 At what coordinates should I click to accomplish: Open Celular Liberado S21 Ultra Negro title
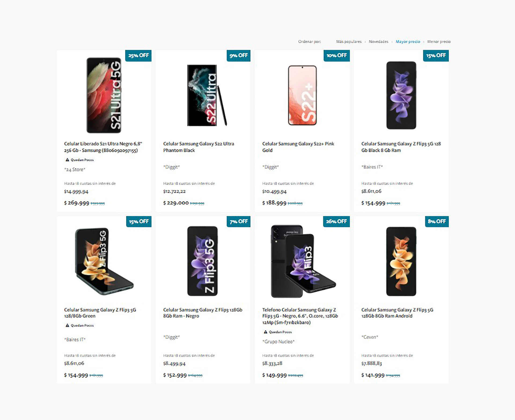(103, 147)
